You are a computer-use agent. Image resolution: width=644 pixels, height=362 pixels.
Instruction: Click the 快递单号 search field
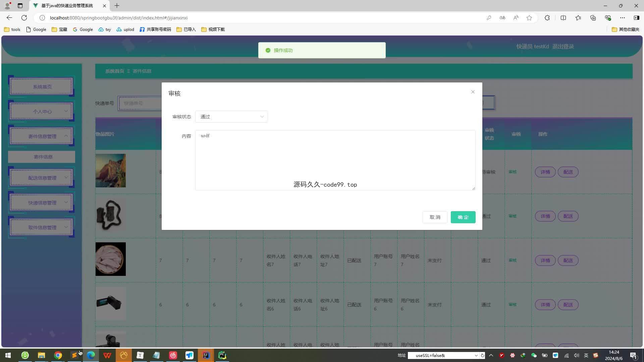click(139, 103)
